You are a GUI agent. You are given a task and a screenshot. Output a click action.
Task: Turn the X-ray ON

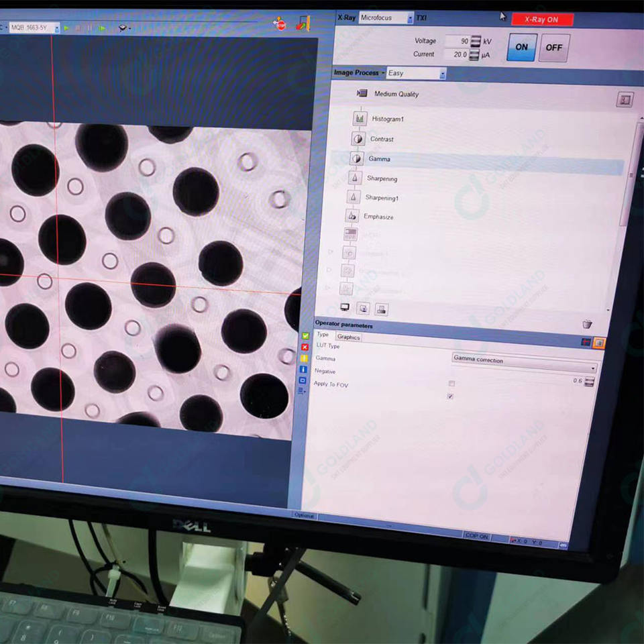pos(521,48)
